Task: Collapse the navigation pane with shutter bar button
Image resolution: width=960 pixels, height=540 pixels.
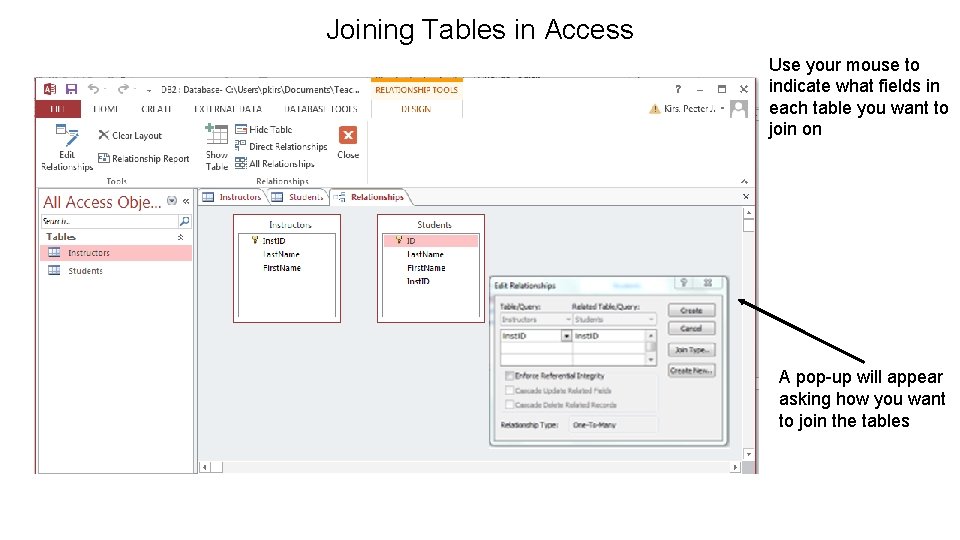Action: point(186,201)
